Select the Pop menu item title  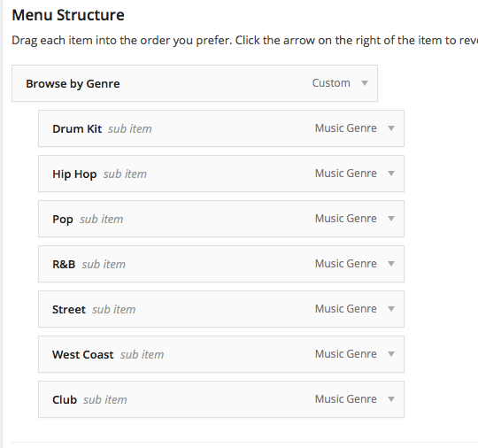(x=63, y=220)
